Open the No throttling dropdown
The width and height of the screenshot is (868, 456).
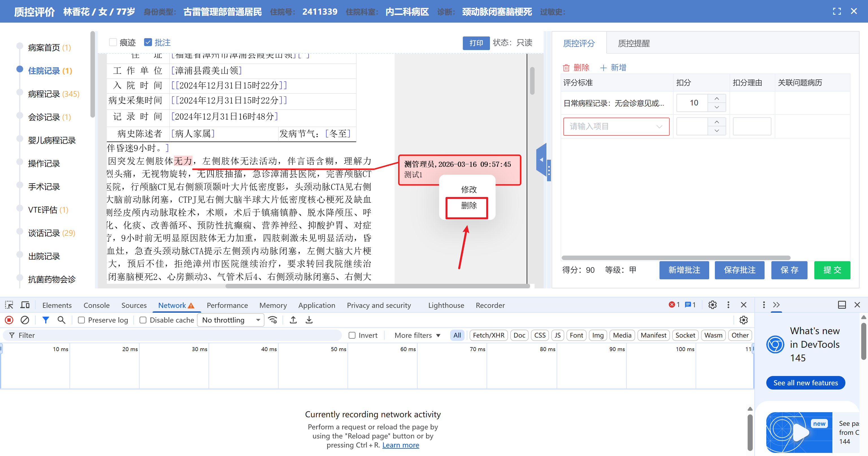231,320
